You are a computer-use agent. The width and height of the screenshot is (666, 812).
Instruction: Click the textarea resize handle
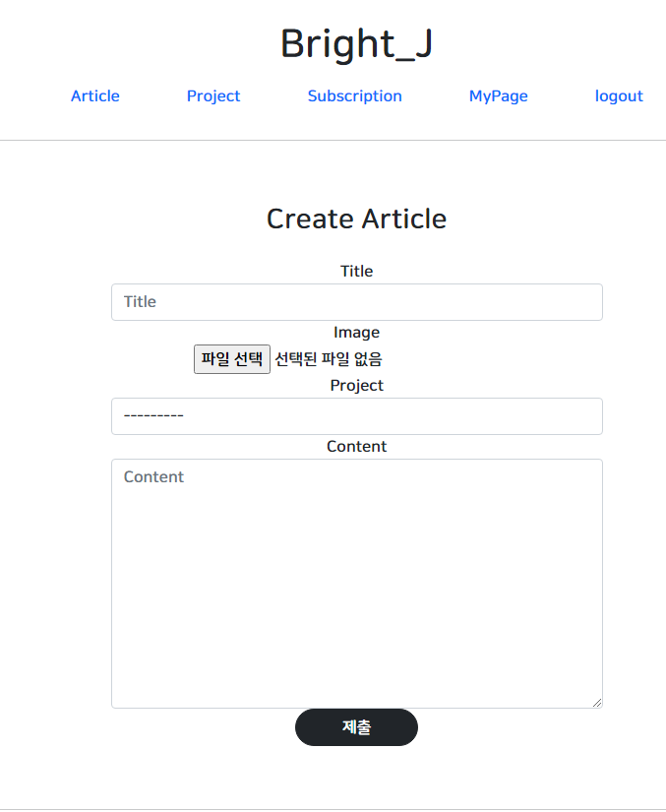(x=597, y=700)
